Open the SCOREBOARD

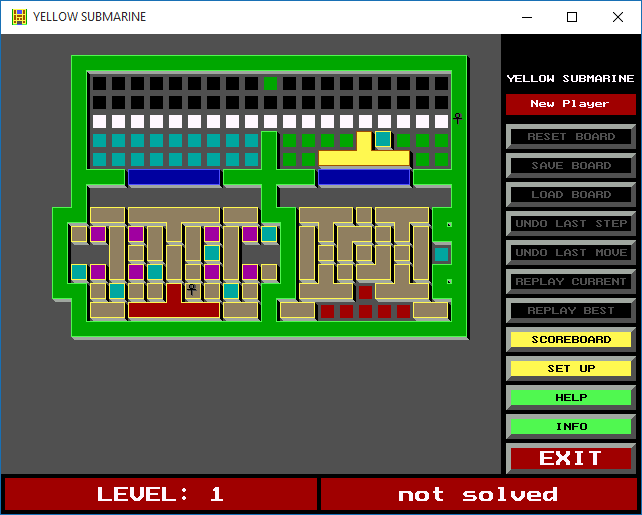click(571, 339)
